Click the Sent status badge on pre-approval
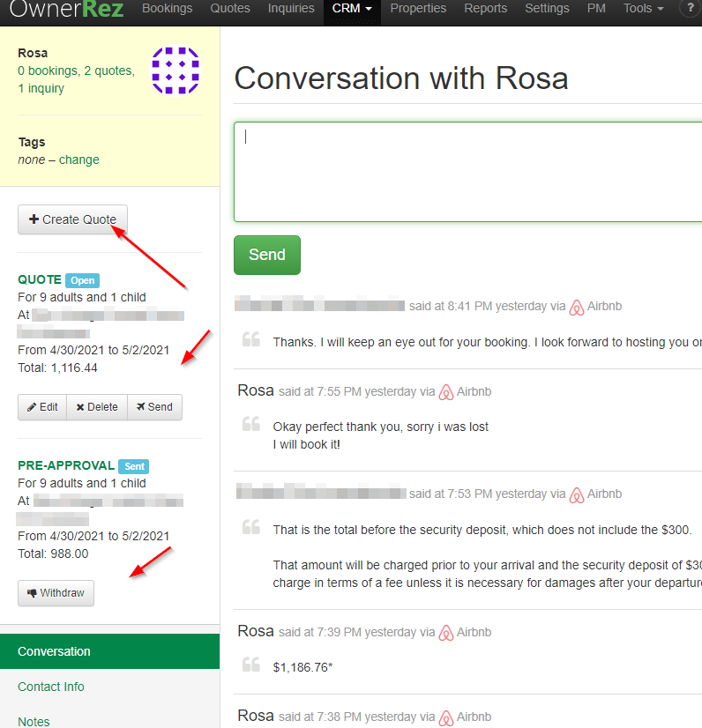This screenshot has height=728, width=702. click(x=134, y=466)
